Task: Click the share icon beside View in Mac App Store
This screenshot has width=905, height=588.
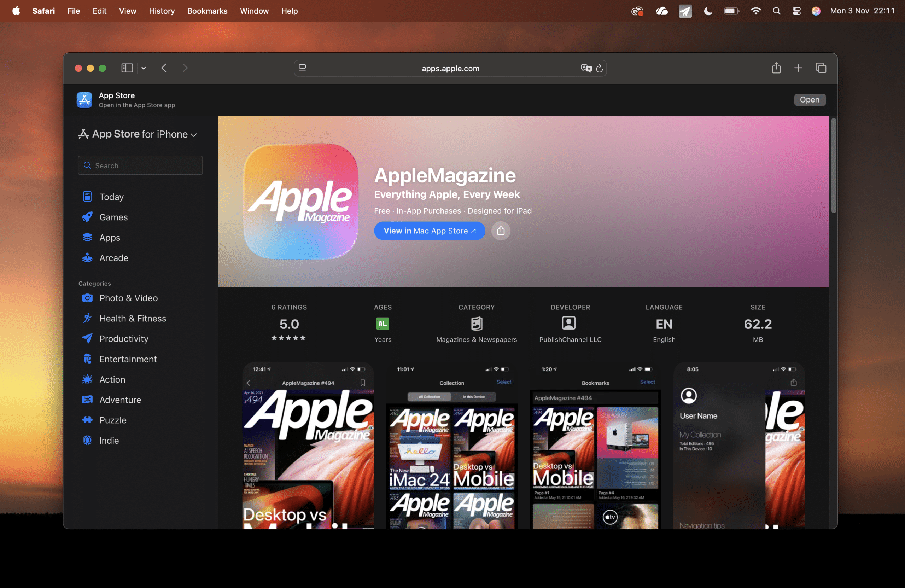Action: (x=501, y=231)
